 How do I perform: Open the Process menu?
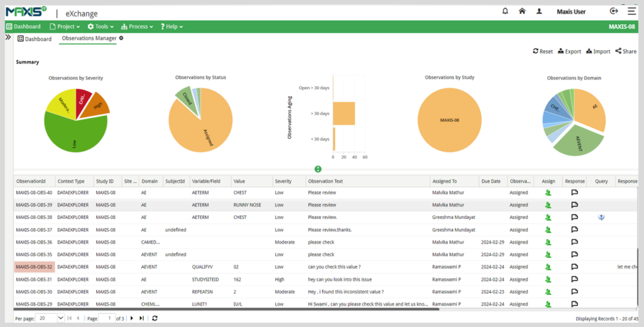[137, 26]
